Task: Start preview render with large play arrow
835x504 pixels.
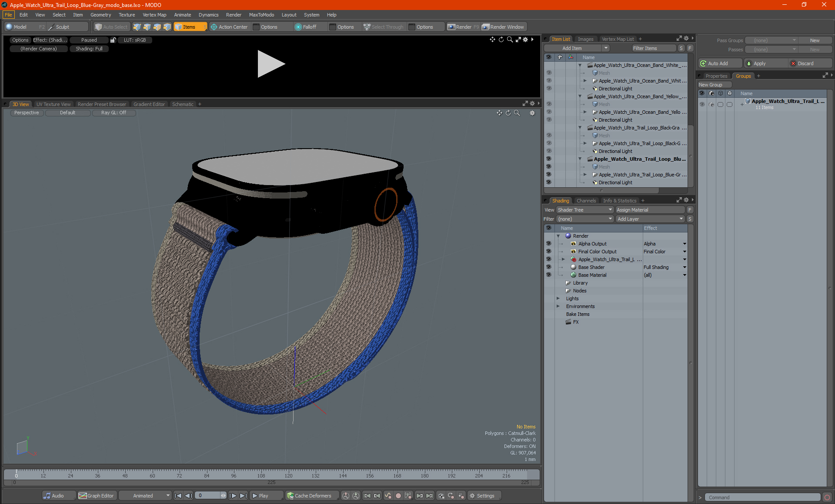Action: tap(271, 64)
